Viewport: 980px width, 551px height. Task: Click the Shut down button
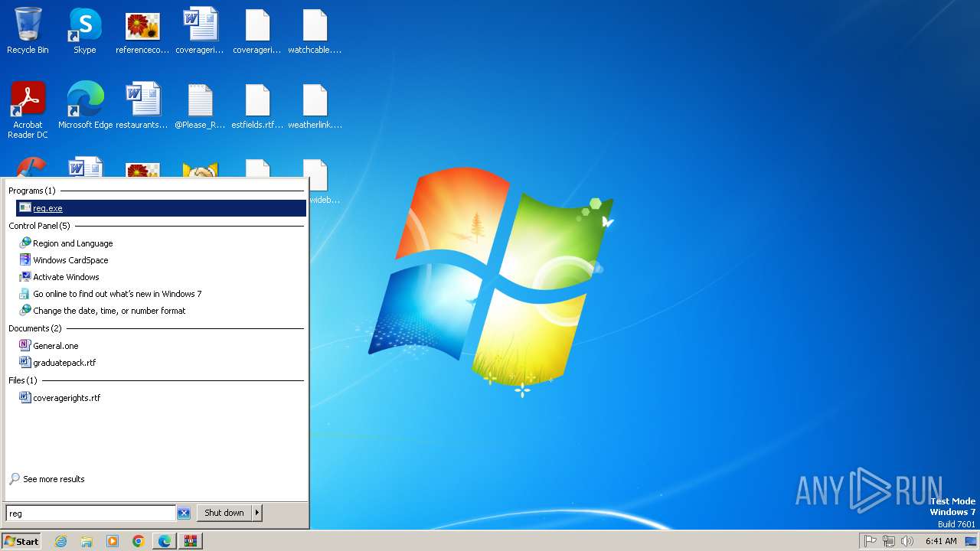[224, 513]
